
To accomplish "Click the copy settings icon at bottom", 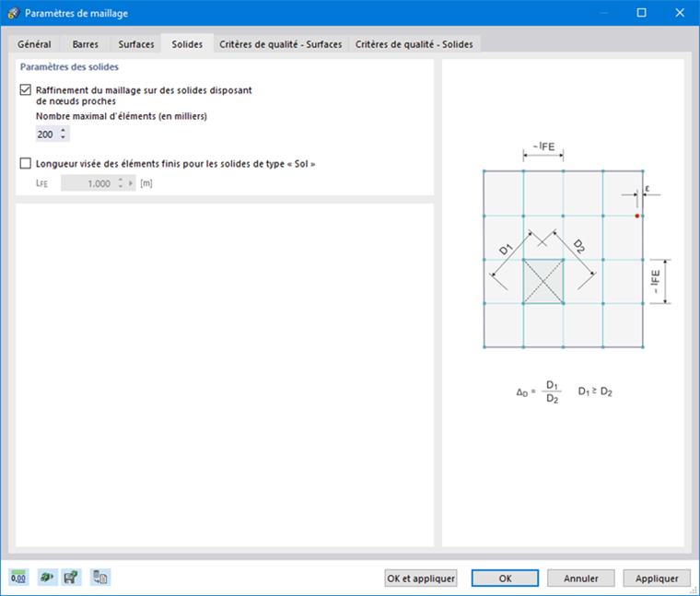I will (100, 578).
